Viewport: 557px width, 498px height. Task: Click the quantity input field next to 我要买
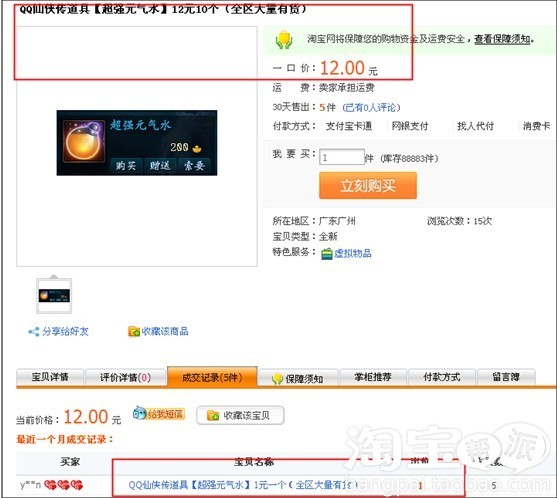click(x=342, y=157)
